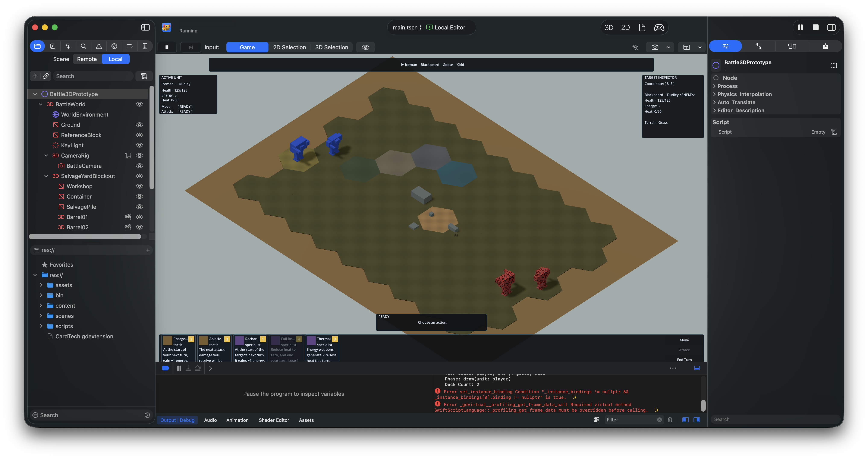
Task: Toggle the right inspector panel icon
Action: pyautogui.click(x=831, y=27)
